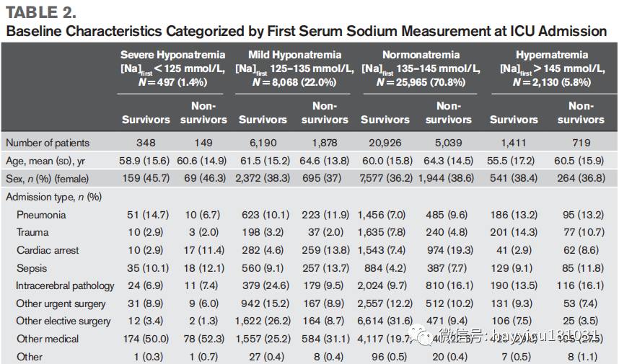Image resolution: width=619 pixels, height=364 pixels.
Task: Click age cell '61.5 (15.2)'
Action: click(265, 161)
